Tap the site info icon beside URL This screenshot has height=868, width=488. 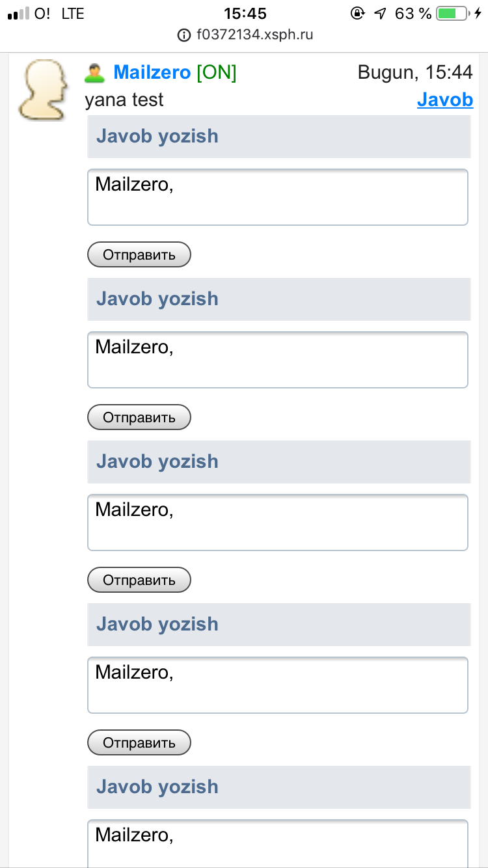click(x=184, y=35)
